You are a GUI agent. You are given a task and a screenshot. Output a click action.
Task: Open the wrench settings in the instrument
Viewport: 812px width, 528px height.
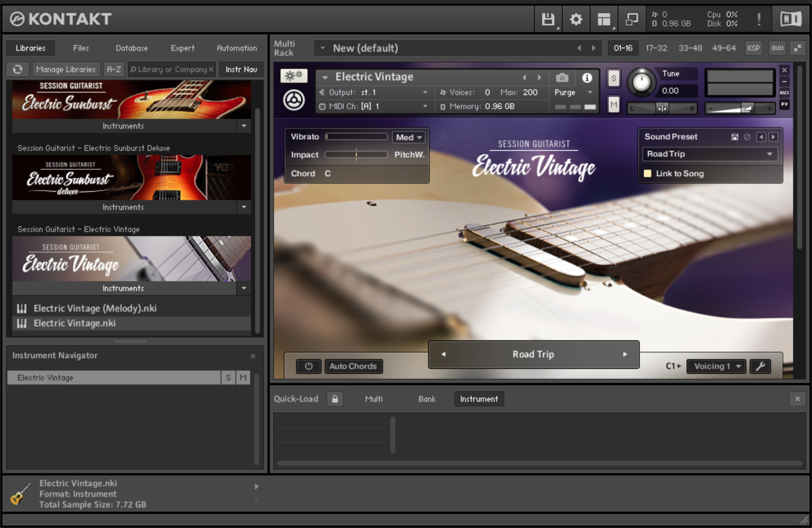click(761, 366)
